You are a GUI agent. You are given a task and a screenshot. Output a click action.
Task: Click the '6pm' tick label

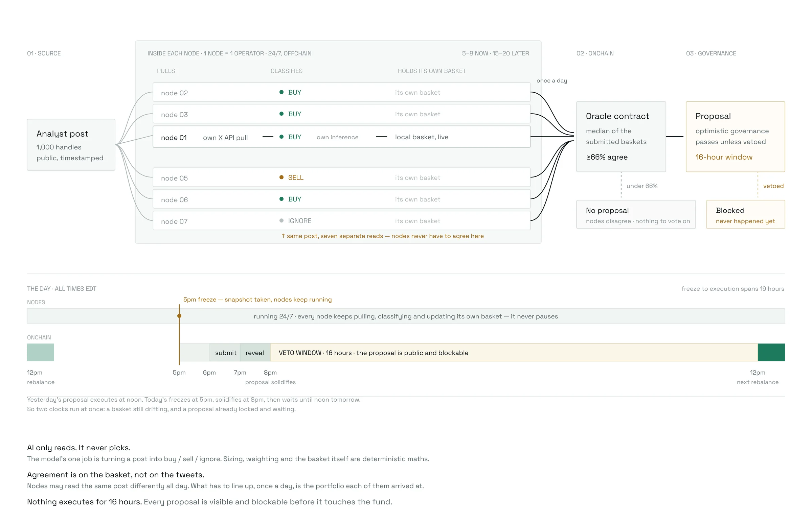[209, 373]
